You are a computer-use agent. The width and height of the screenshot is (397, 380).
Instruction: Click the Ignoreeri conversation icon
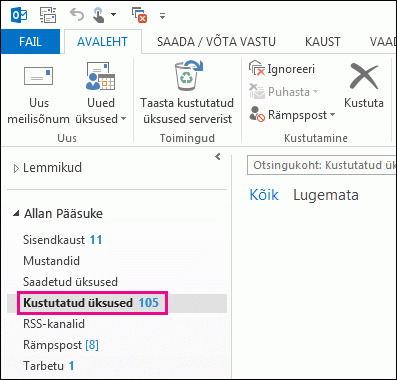pos(256,68)
